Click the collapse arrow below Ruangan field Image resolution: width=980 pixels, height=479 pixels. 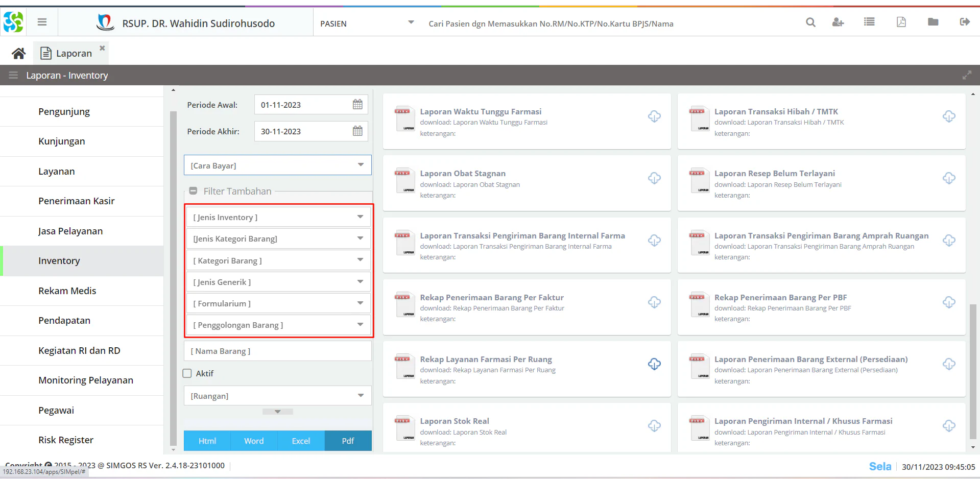click(278, 412)
